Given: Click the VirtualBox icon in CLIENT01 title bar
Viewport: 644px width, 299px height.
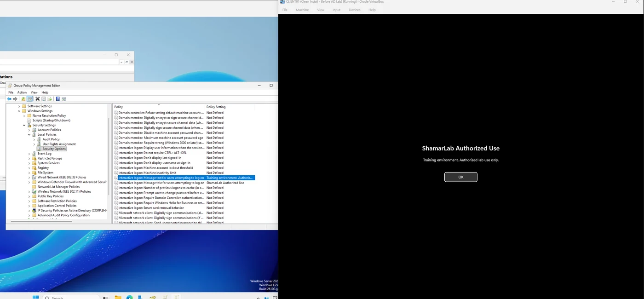Looking at the screenshot, I should 282,2.
